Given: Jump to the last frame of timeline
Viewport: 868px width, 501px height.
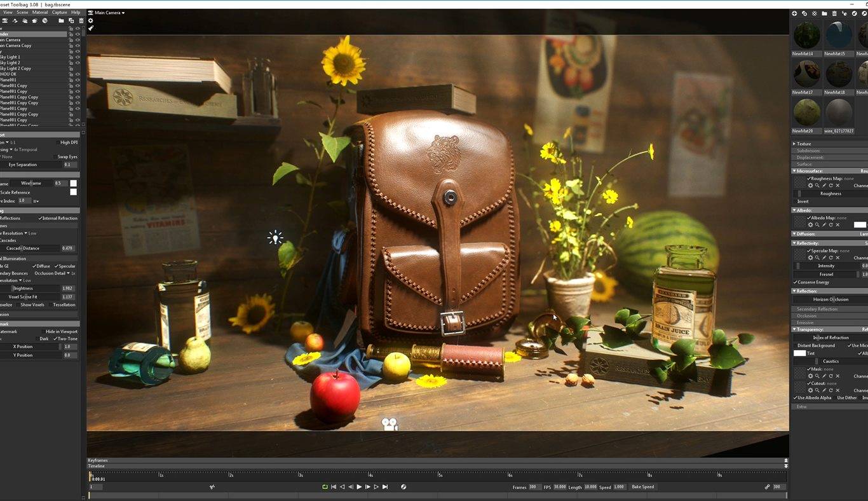Looking at the screenshot, I should (385, 487).
